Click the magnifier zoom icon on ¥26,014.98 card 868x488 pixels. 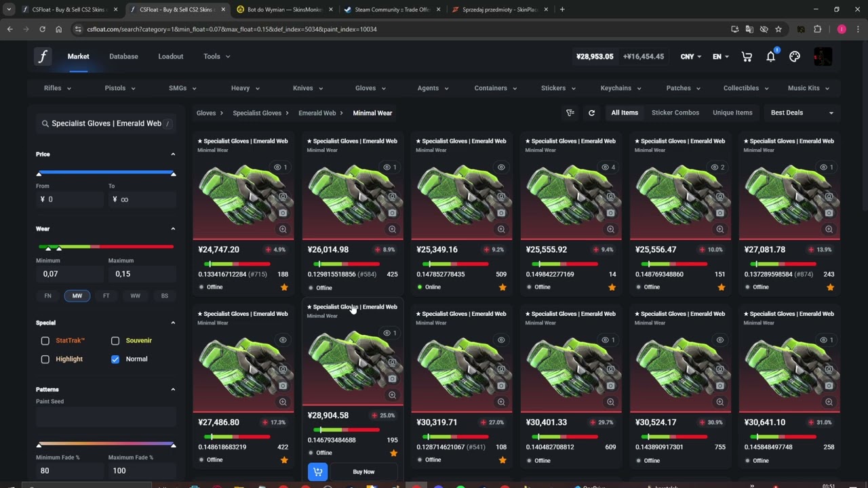[392, 230]
